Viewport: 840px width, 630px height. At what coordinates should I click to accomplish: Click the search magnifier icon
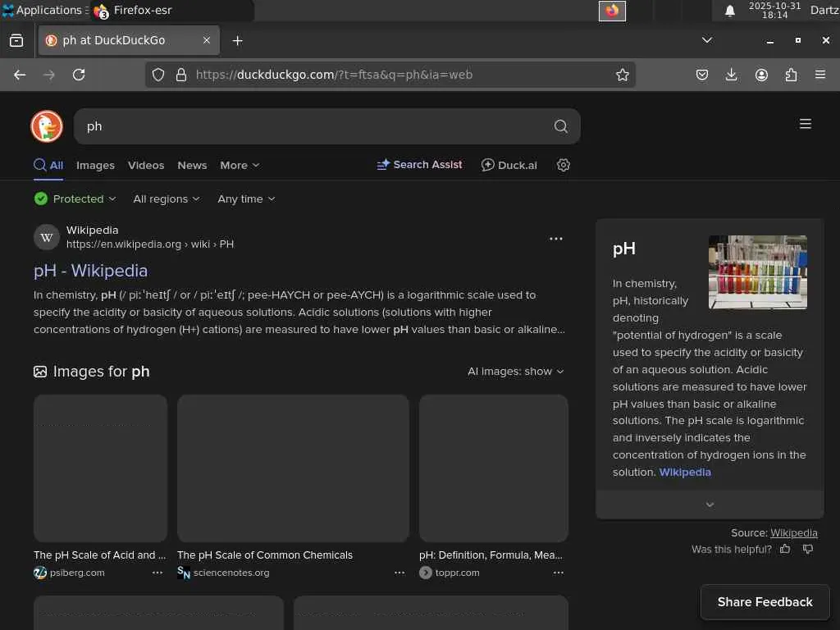click(560, 126)
